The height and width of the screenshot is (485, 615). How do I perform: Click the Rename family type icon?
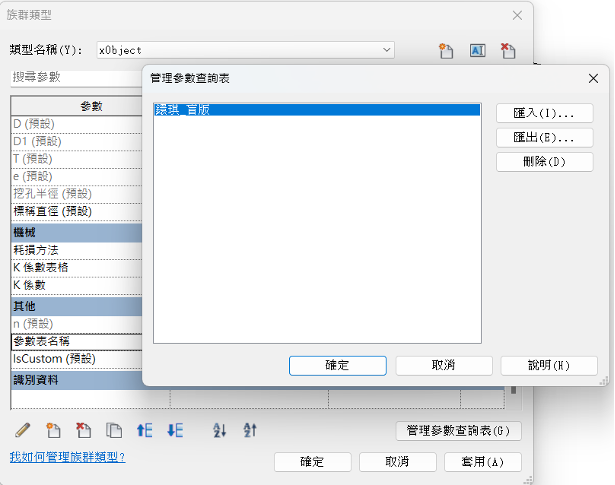(x=477, y=50)
